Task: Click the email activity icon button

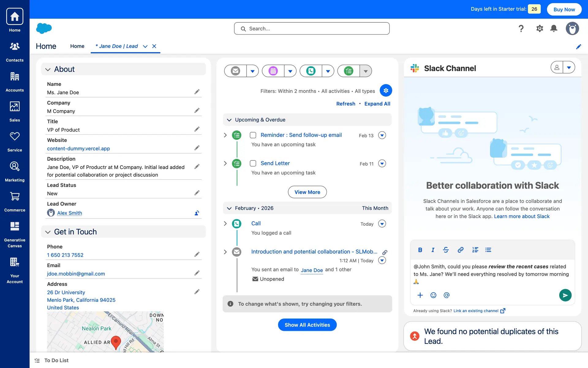Action: pos(235,71)
